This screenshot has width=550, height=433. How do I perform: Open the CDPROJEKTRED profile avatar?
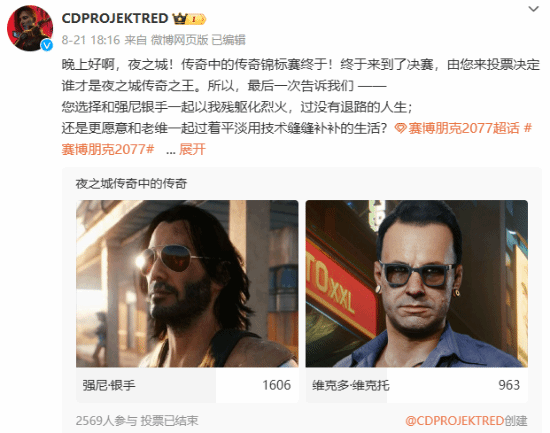pos(30,28)
